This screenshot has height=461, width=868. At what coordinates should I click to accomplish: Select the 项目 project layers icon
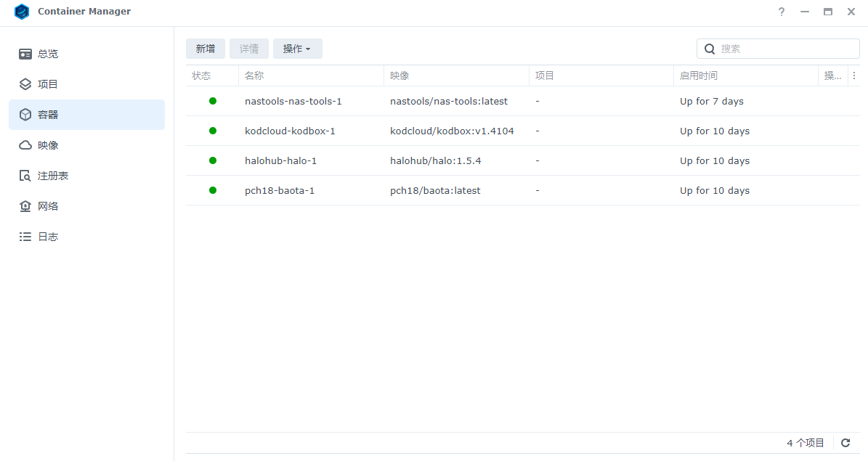tap(25, 84)
